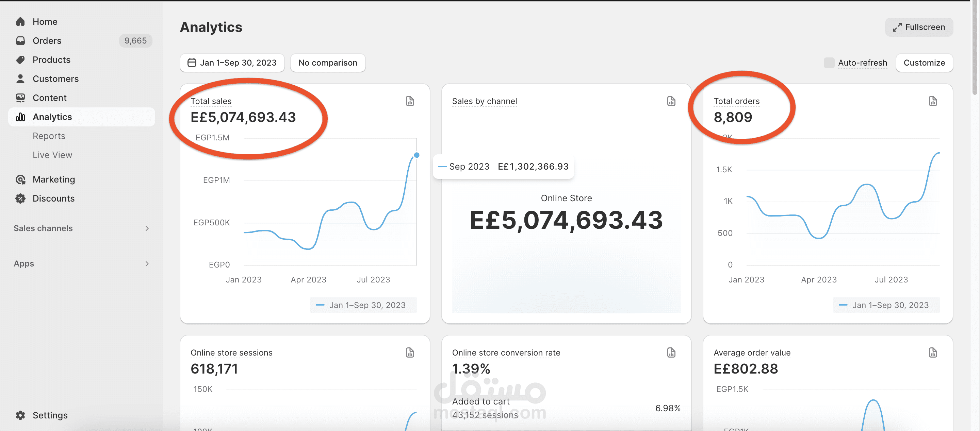
Task: Open report icon on Average order value card
Action: pyautogui.click(x=933, y=352)
